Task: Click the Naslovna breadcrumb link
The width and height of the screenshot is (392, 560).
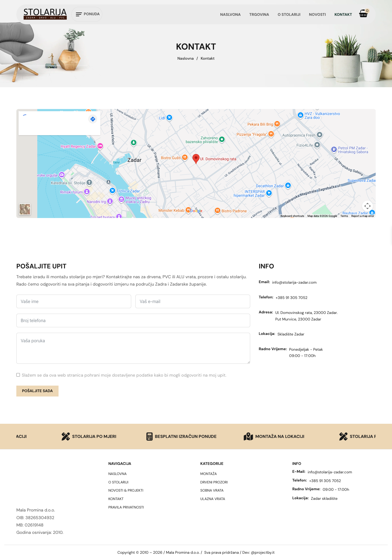Action: [185, 58]
